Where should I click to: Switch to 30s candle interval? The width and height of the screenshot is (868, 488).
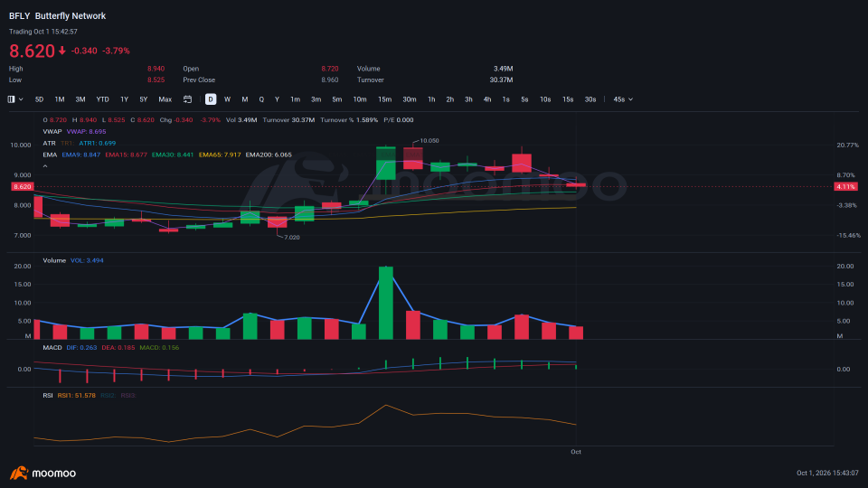[x=590, y=99]
